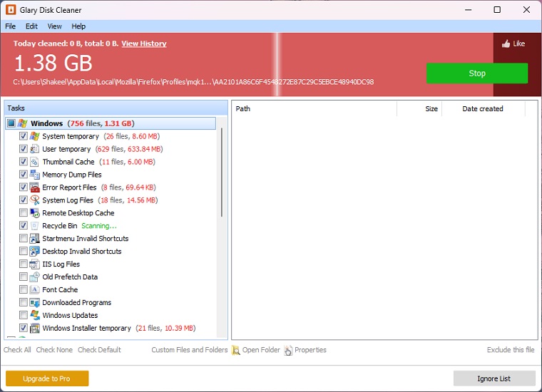Uncheck Recycle Bin checkbox
This screenshot has width=542, height=392.
[23, 225]
